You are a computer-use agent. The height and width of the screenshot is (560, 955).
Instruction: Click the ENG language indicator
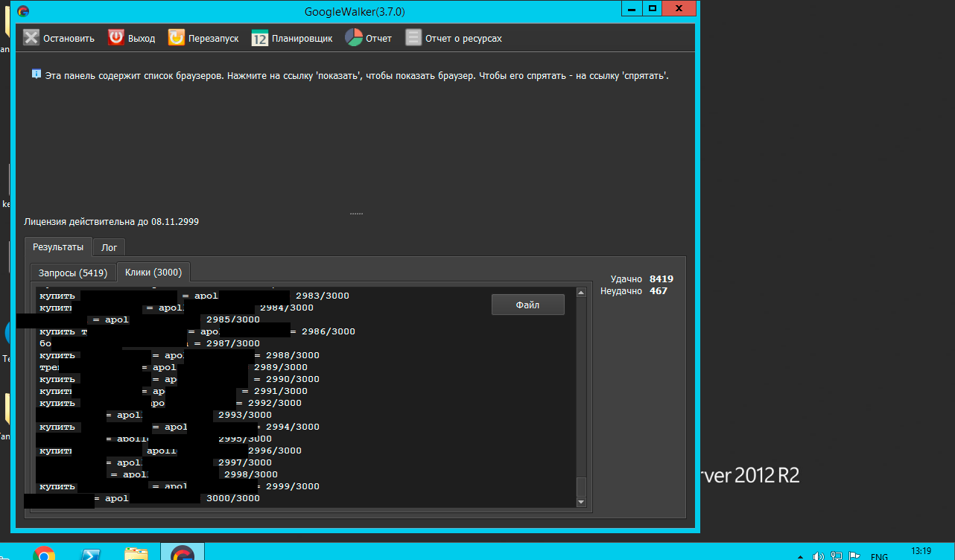tap(880, 556)
